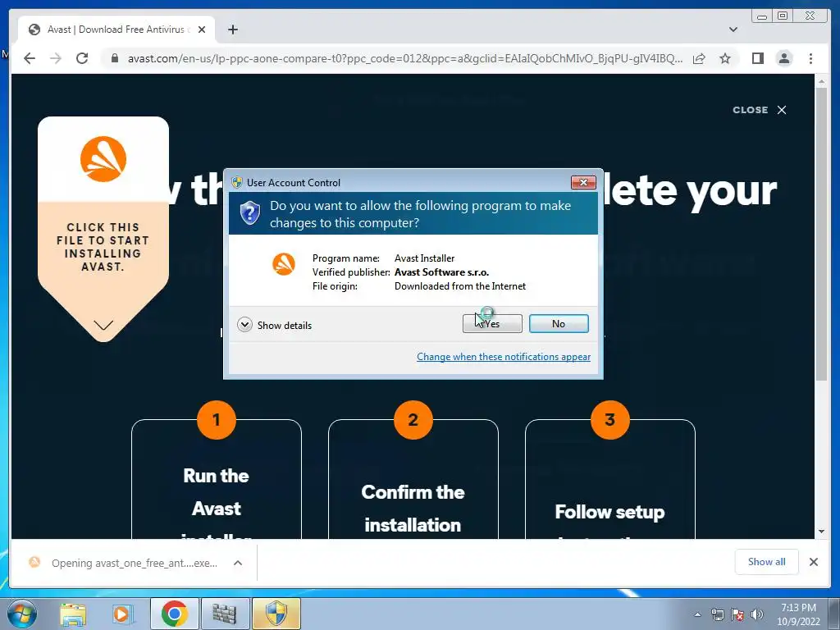Close the User Account Control dialog
840x630 pixels.
[x=583, y=183]
